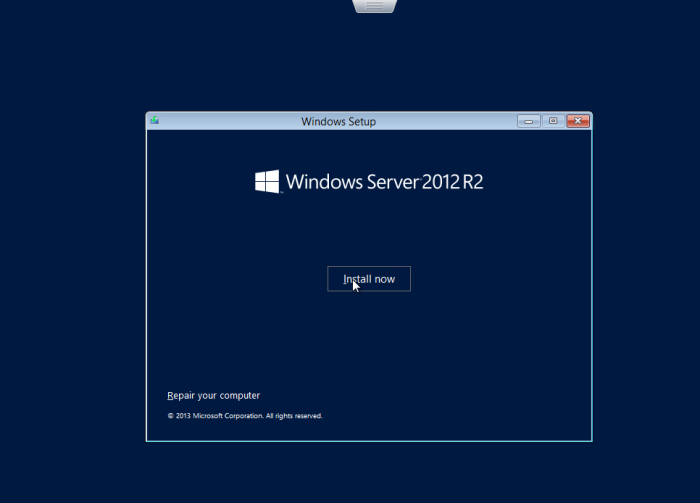Pull down the console toolbar handle at top

coord(375,6)
